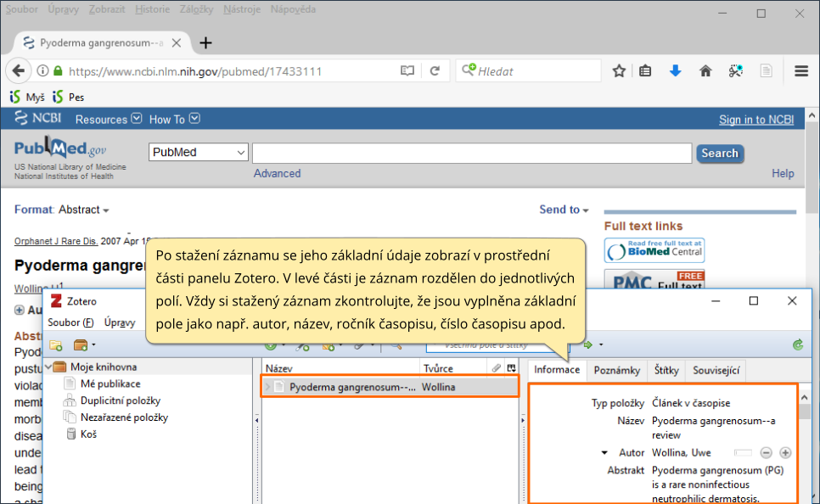Click Zotero sync refresh icon
This screenshot has height=504, width=820.
pos(798,344)
